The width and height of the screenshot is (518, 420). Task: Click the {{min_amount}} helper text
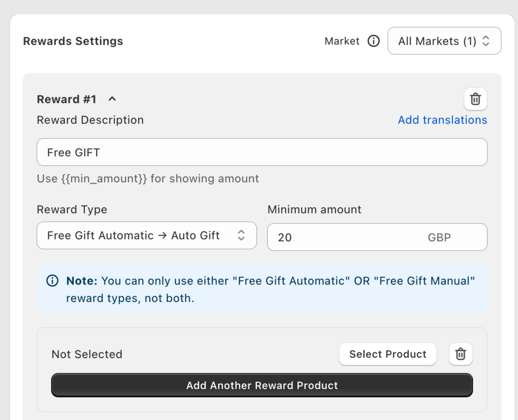point(148,179)
